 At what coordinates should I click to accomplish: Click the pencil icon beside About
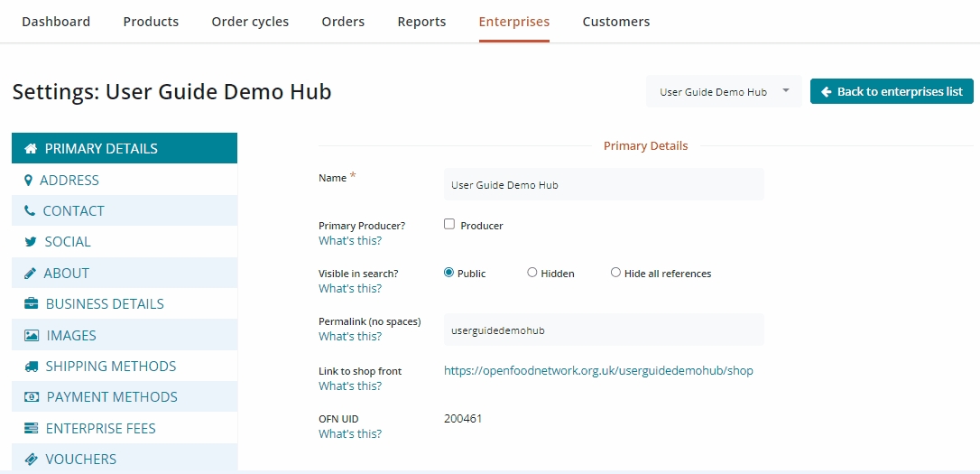click(30, 274)
